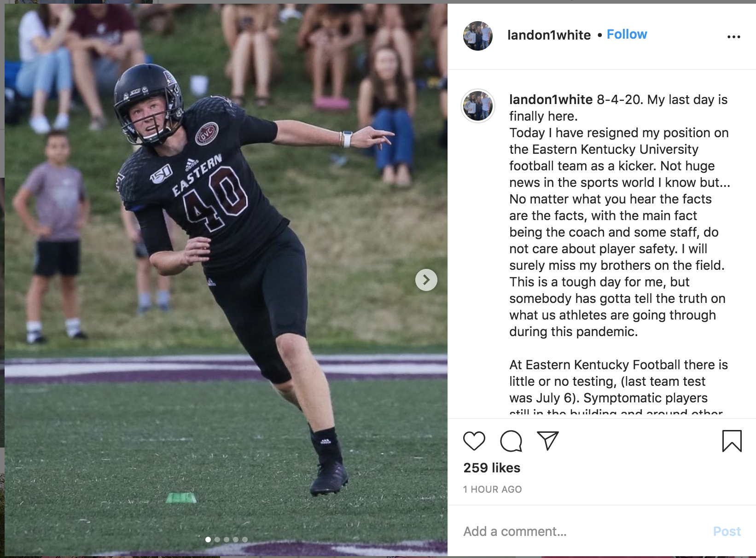This screenshot has width=756, height=558.
Task: Open comments with the speech bubble icon
Action: 511,441
